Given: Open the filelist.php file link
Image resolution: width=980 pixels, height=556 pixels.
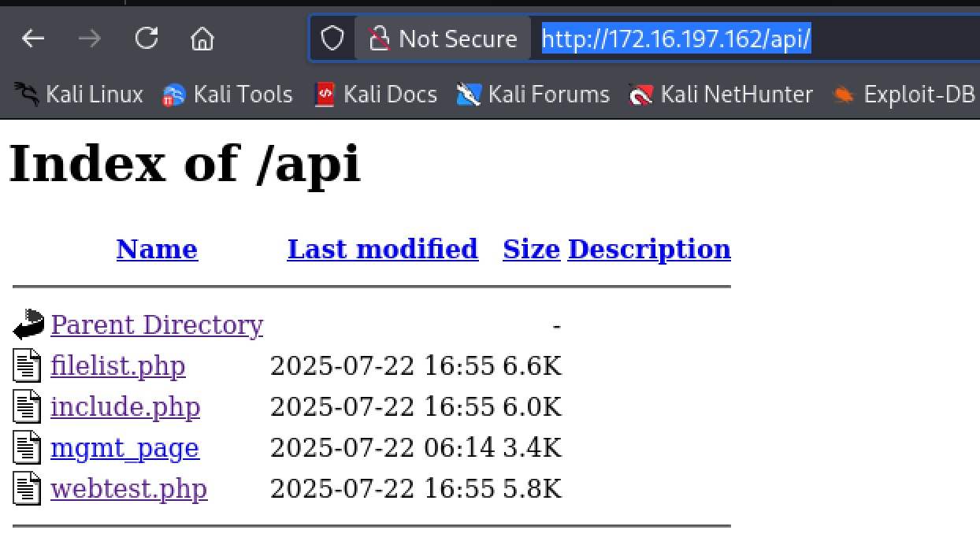Looking at the screenshot, I should [x=117, y=365].
